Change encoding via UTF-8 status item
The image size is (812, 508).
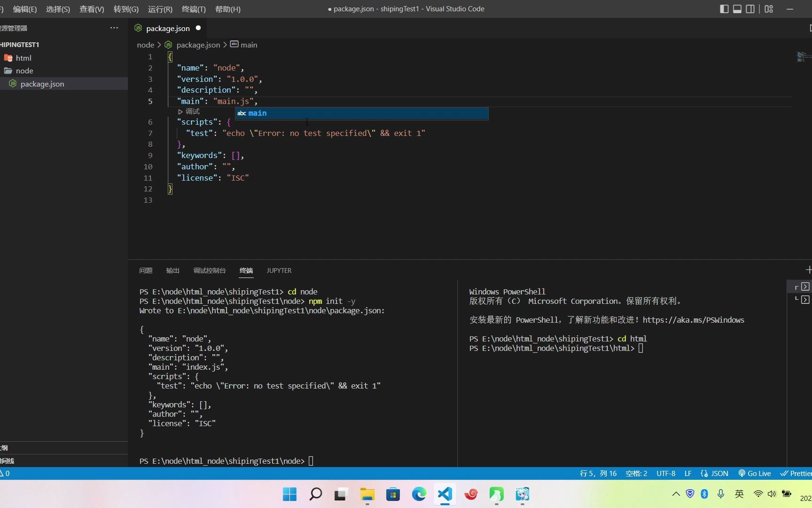click(666, 474)
